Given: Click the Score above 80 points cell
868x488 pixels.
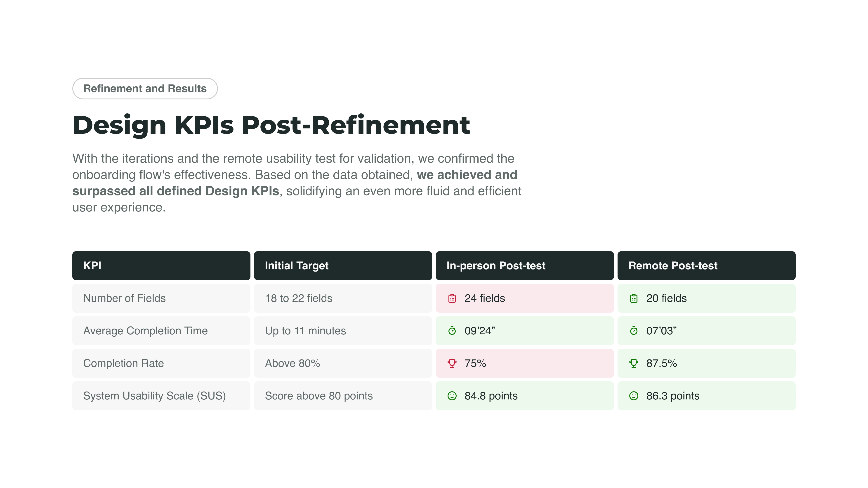Looking at the screenshot, I should [x=319, y=396].
